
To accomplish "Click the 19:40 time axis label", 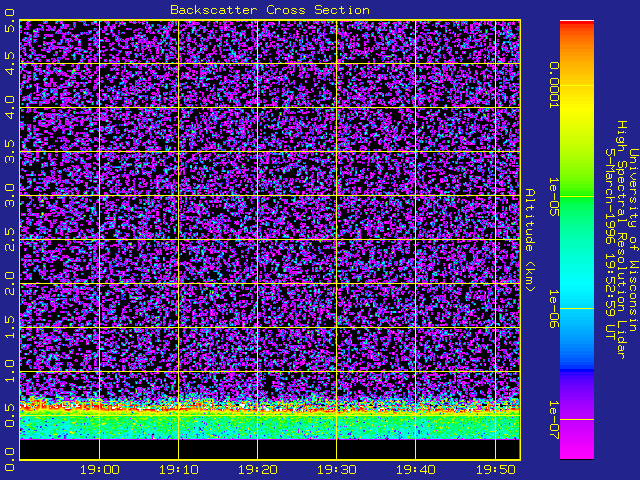I will click(416, 470).
